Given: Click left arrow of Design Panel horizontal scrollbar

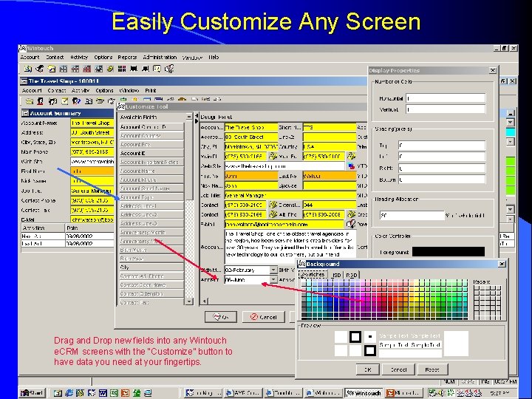Looking at the screenshot, I should (204, 301).
